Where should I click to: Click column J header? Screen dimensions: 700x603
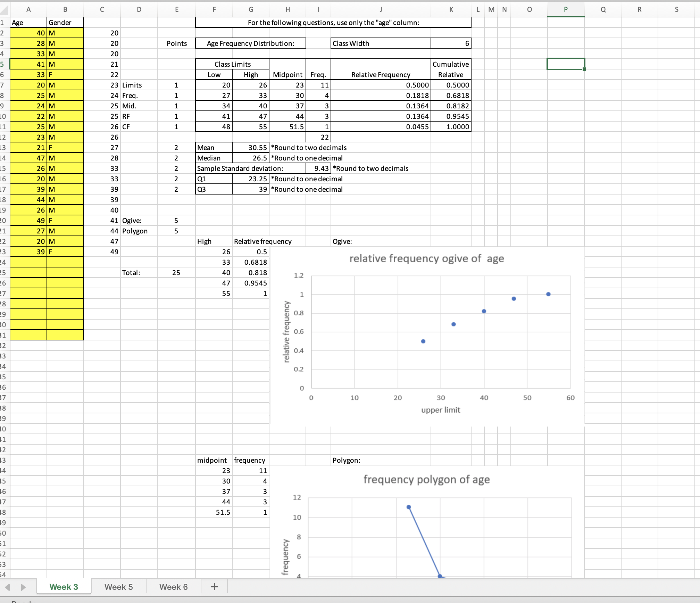click(381, 9)
